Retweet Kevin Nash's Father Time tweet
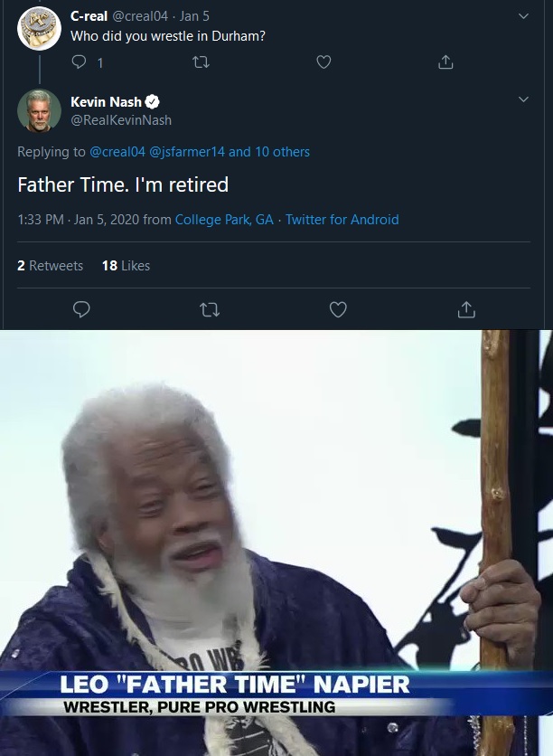The height and width of the screenshot is (756, 553). coord(210,309)
